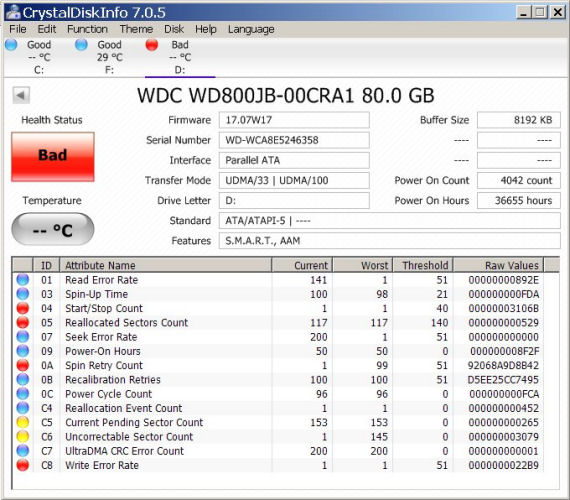Viewport: 570px width, 500px height.
Task: Open the Theme menu
Action: coord(136,29)
